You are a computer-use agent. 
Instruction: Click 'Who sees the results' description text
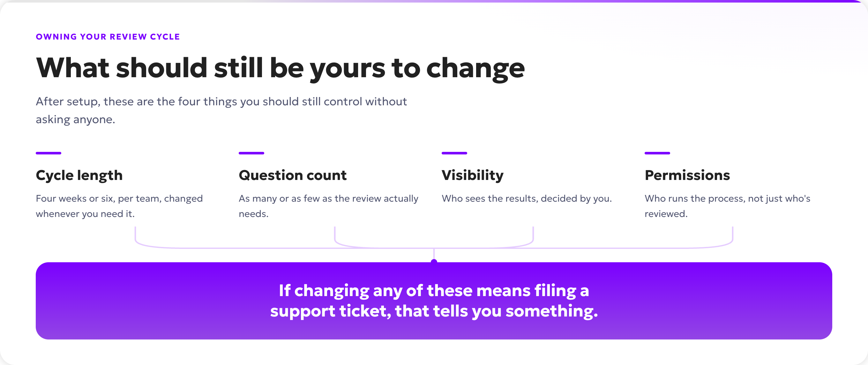click(527, 198)
